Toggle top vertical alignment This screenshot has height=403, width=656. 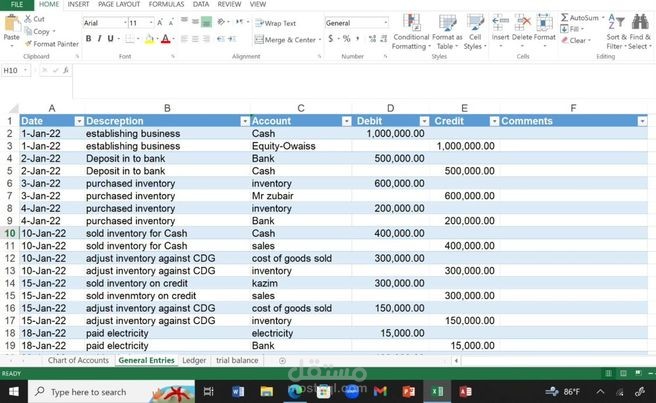click(x=184, y=21)
